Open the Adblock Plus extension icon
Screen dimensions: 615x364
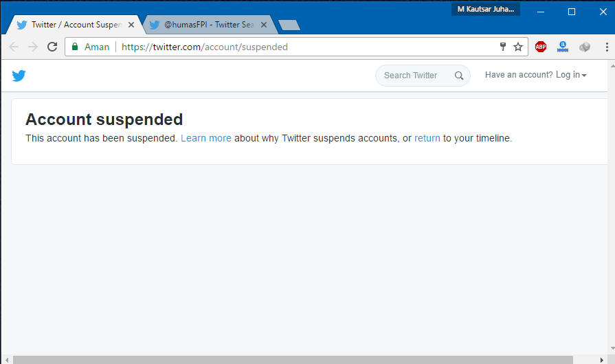(x=541, y=47)
